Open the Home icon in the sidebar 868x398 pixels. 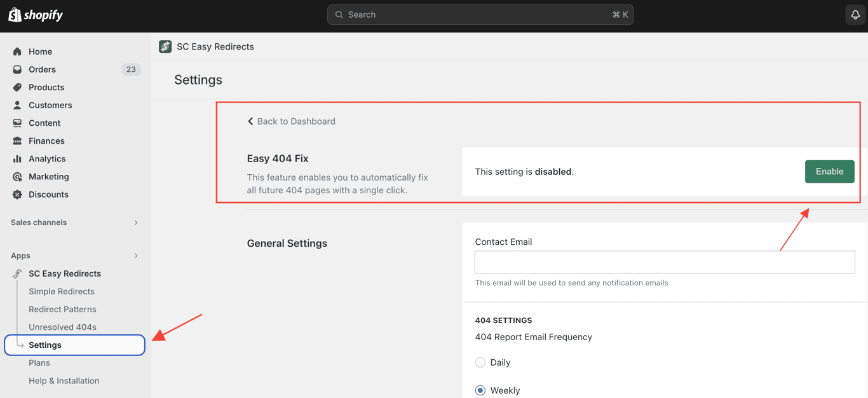(x=18, y=51)
